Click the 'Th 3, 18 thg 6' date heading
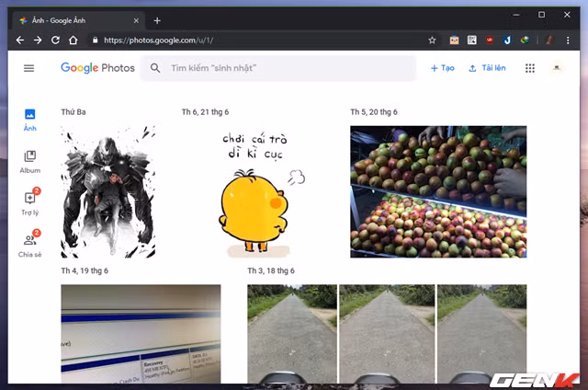Screen dimensions: 588x390 (271, 270)
